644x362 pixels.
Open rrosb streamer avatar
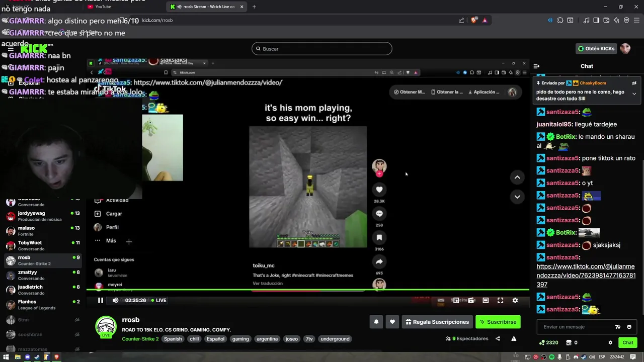(x=106, y=327)
